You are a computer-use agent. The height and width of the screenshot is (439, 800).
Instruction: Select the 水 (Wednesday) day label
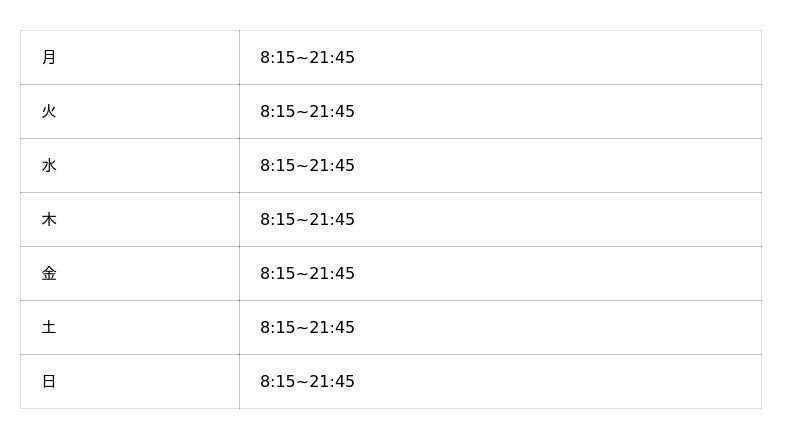click(x=49, y=166)
